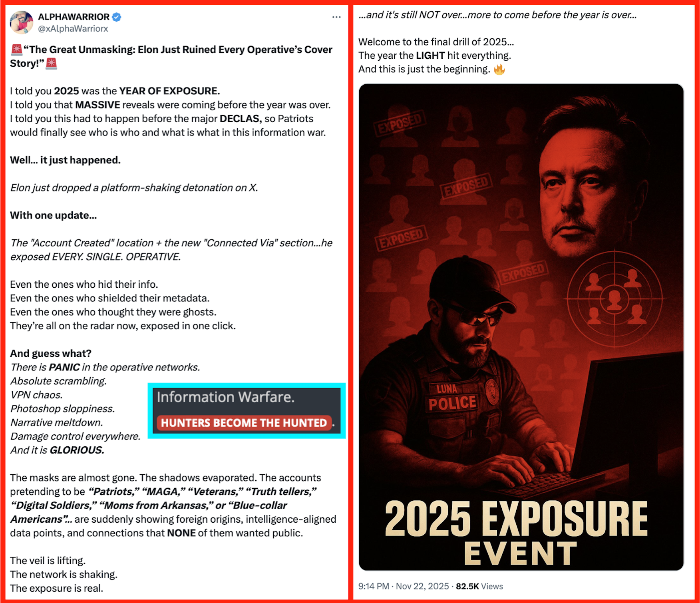The width and height of the screenshot is (700, 603).
Task: Click the 9:14 PM timestamp
Action: tap(373, 586)
